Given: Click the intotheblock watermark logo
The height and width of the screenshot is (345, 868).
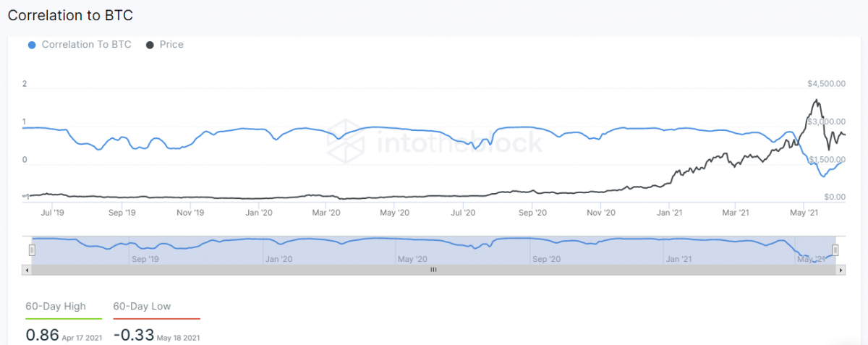Looking at the screenshot, I should coord(434,142).
